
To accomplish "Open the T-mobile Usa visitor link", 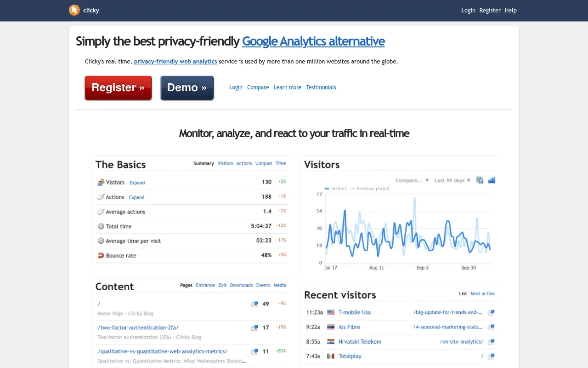I will point(355,312).
